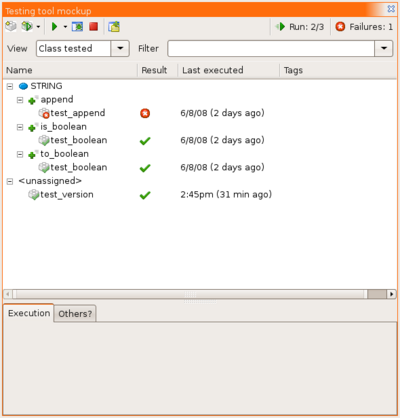The height and width of the screenshot is (418, 400).
Task: Click test_append's 6/8/08 (2 days ago) date
Action: click(222, 113)
